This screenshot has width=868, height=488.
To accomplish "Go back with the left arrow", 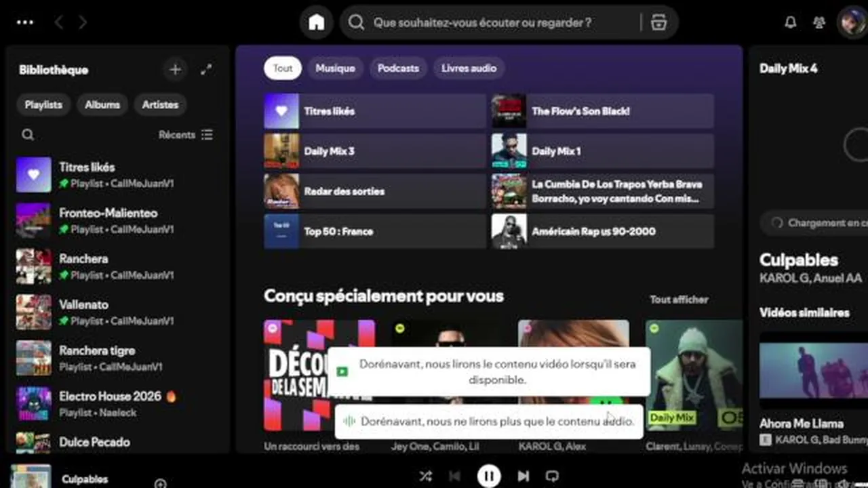I will coord(59,22).
